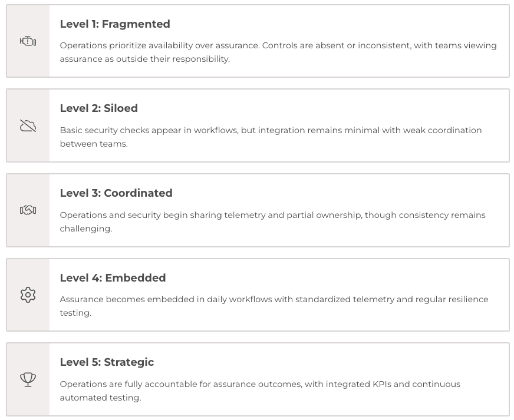Click the Embedded description about standardized telemetry
This screenshot has width=514, height=420.
pos(274,306)
